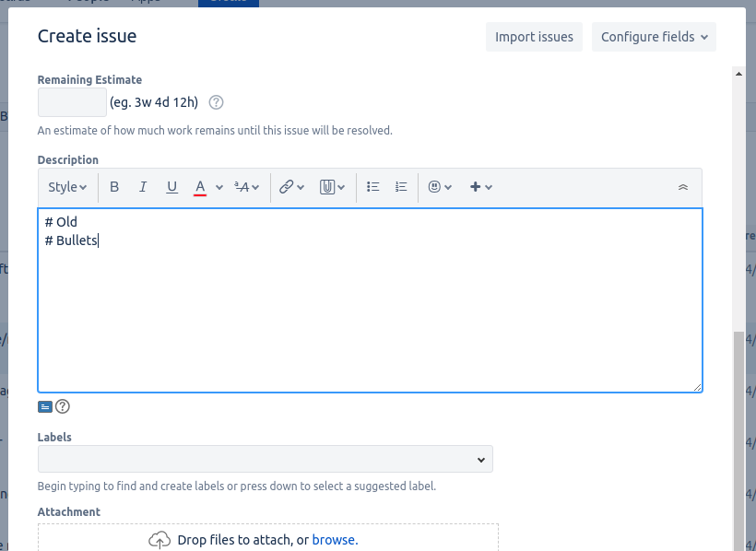Insert a bullet list
Image resolution: width=756 pixels, height=551 pixels.
[x=372, y=187]
